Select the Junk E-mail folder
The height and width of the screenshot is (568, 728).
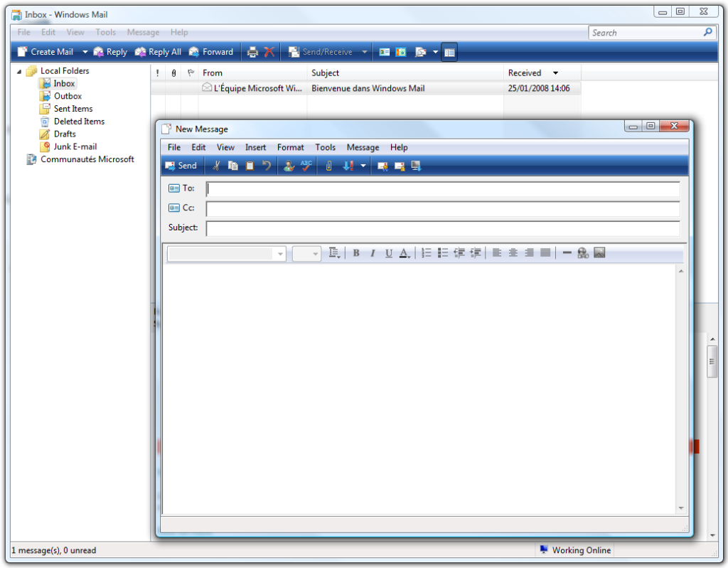click(69, 146)
